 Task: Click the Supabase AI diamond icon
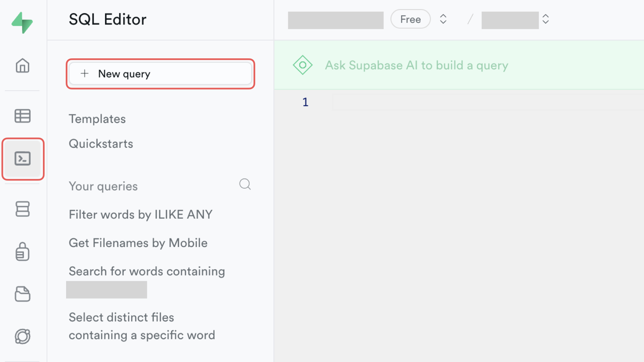click(x=303, y=65)
